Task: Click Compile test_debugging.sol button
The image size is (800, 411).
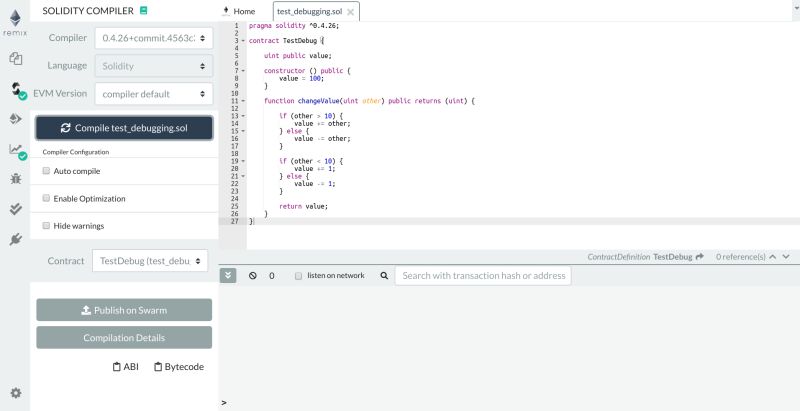Action: click(124, 128)
